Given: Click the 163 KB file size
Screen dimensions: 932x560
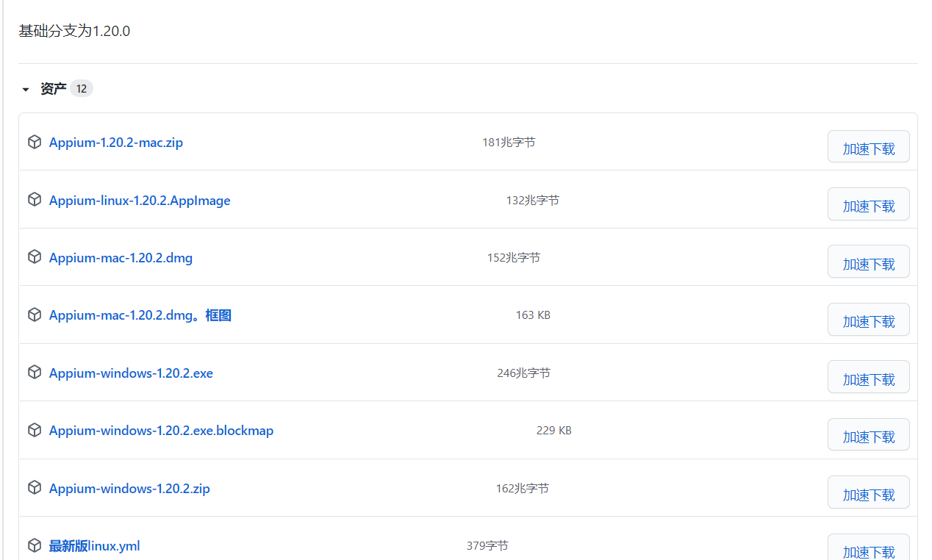Looking at the screenshot, I should tap(533, 315).
